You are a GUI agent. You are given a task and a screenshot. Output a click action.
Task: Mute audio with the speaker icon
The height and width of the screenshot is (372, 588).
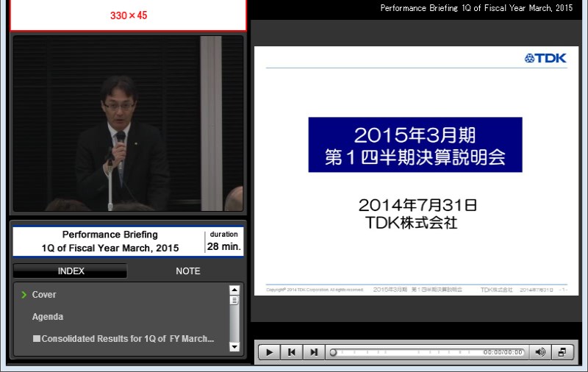[x=540, y=352]
